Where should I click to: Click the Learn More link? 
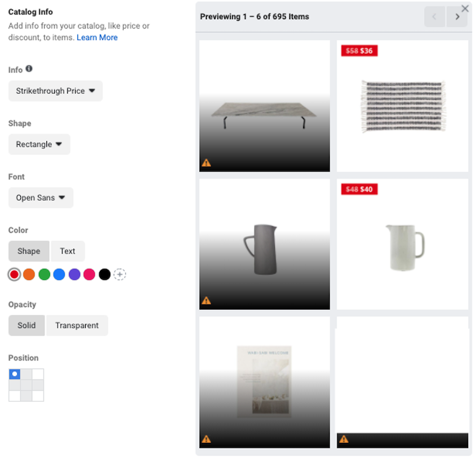[97, 38]
